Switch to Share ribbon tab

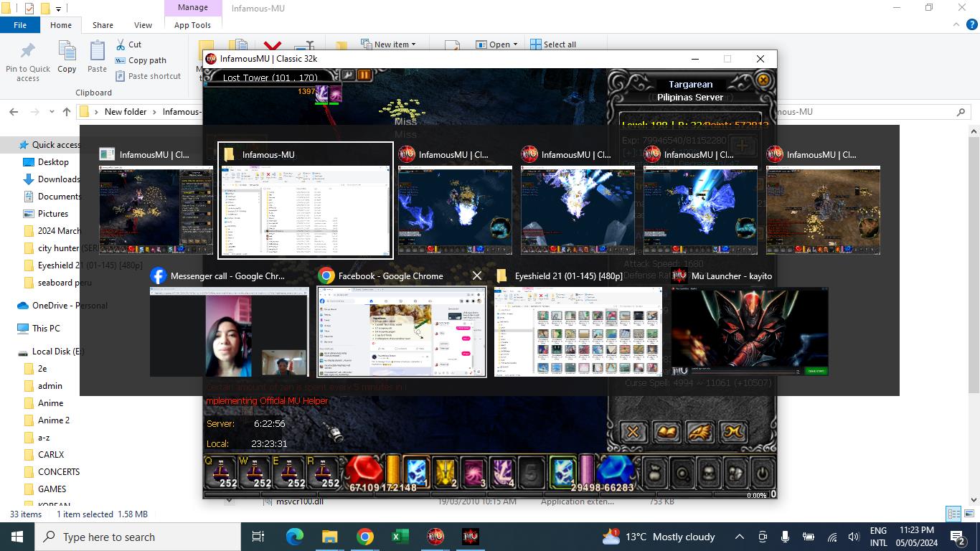pos(103,24)
